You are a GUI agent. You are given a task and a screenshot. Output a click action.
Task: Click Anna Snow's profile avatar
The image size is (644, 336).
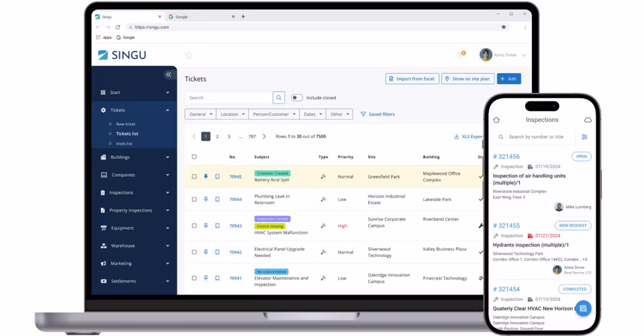tap(486, 55)
